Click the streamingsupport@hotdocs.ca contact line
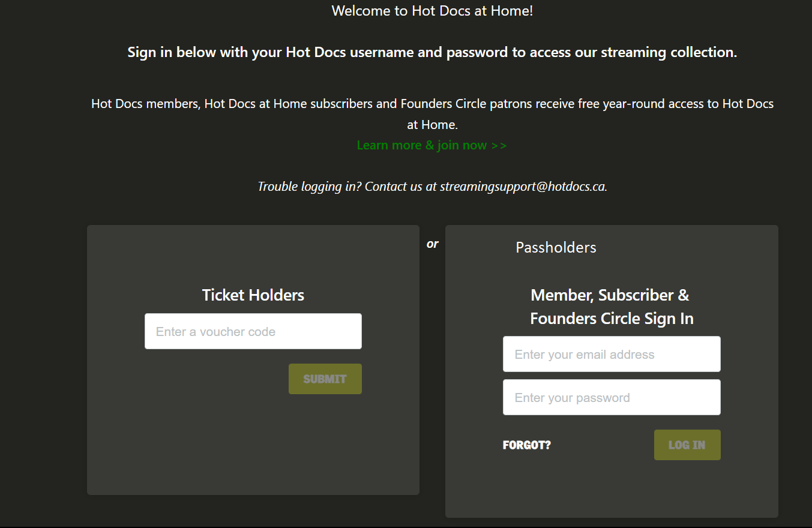The image size is (812, 528). (x=432, y=187)
